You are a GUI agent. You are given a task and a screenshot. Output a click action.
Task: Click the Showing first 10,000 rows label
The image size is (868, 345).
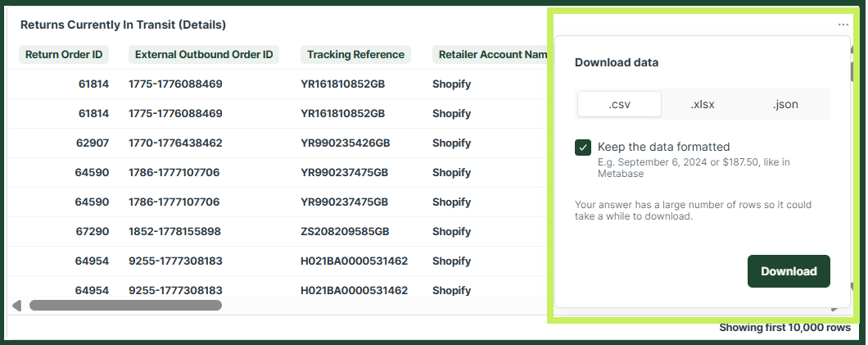click(x=785, y=327)
